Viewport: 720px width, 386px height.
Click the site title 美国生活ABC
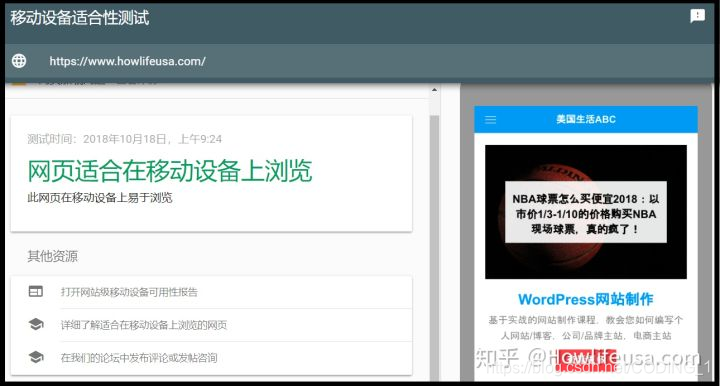[586, 119]
